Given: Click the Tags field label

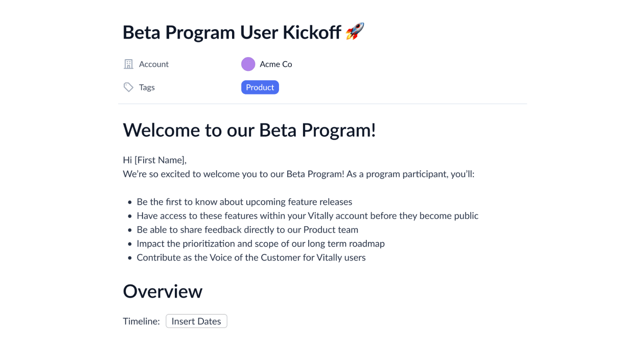Looking at the screenshot, I should tap(147, 87).
